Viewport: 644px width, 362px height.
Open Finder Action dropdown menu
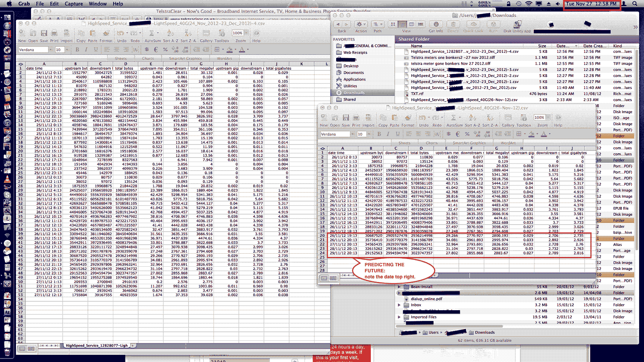tap(361, 24)
